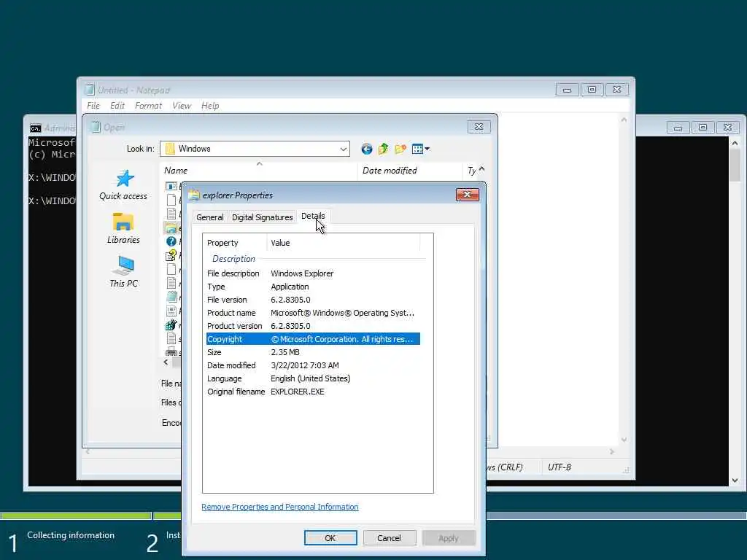Open Notepad Help menu
This screenshot has height=560, width=747.
tap(210, 106)
